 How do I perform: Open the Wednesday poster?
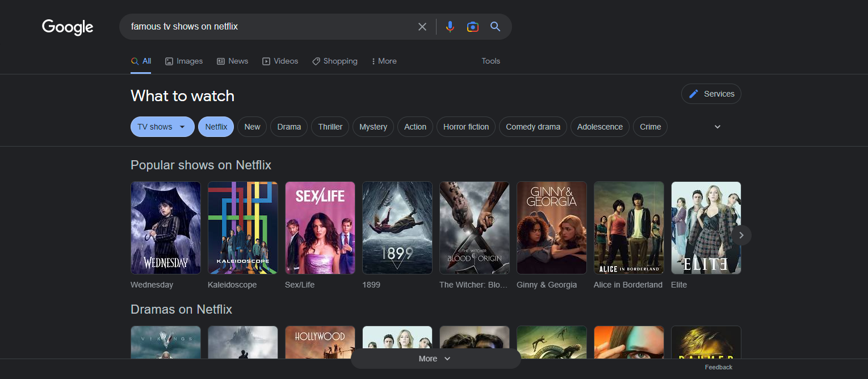point(166,228)
